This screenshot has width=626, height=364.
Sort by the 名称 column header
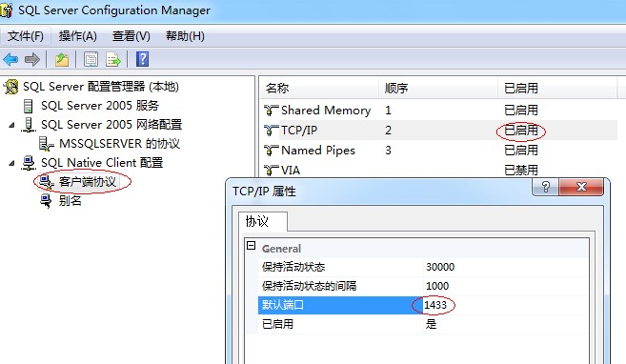319,88
